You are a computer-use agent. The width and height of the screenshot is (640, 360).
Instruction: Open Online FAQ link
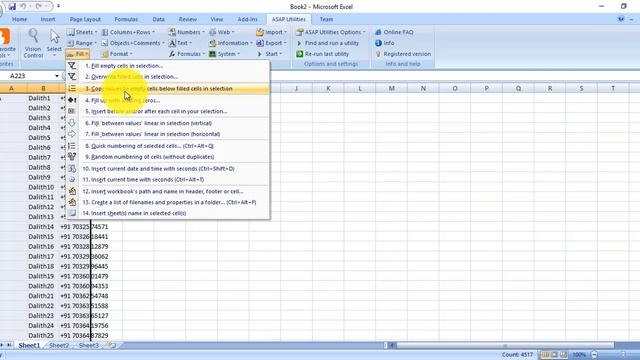point(394,32)
